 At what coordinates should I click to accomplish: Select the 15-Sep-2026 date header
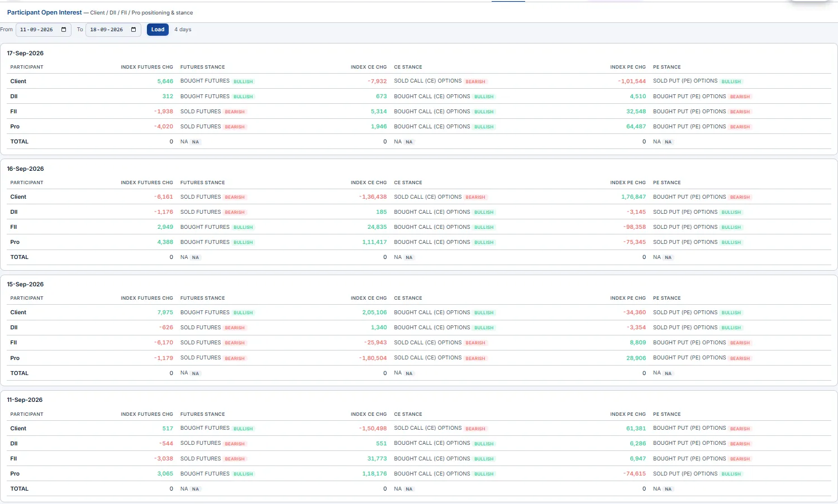(x=25, y=284)
